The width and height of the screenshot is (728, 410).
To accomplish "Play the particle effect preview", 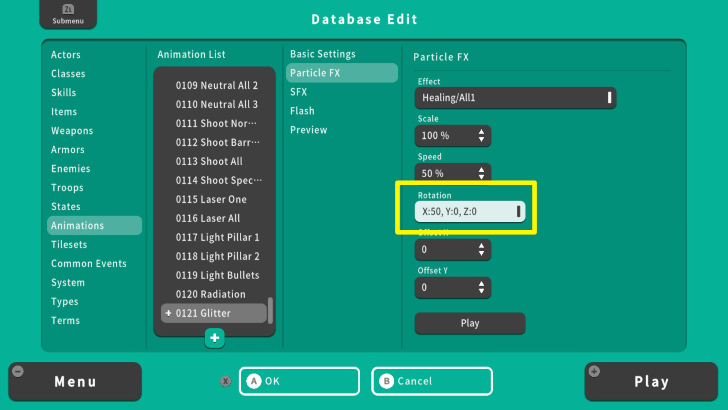I will (470, 323).
